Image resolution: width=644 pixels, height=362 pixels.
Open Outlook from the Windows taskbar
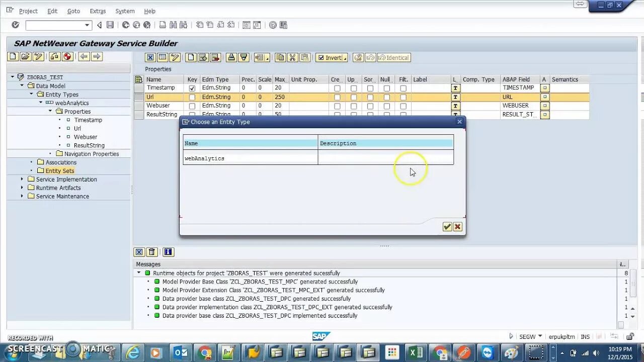(x=180, y=352)
